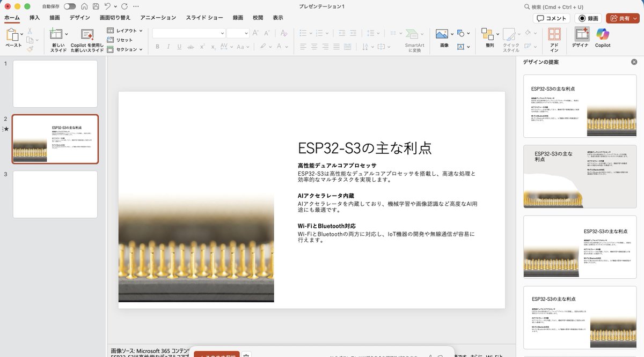Insert a picture with the 画像 icon
This screenshot has width=644, height=357.
[442, 34]
